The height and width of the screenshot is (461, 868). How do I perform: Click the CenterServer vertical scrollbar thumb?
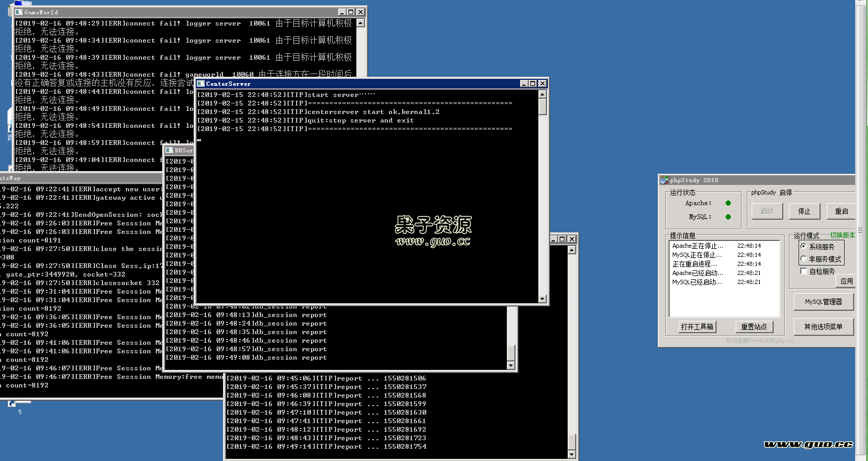[x=543, y=107]
